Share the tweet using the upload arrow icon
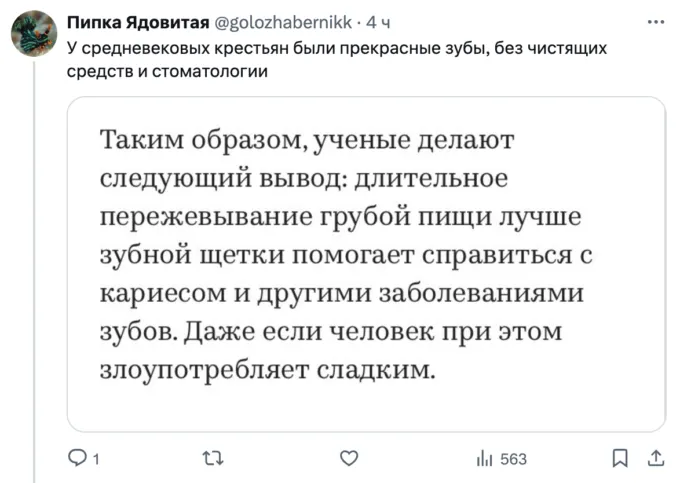The height and width of the screenshot is (483, 680). click(655, 459)
